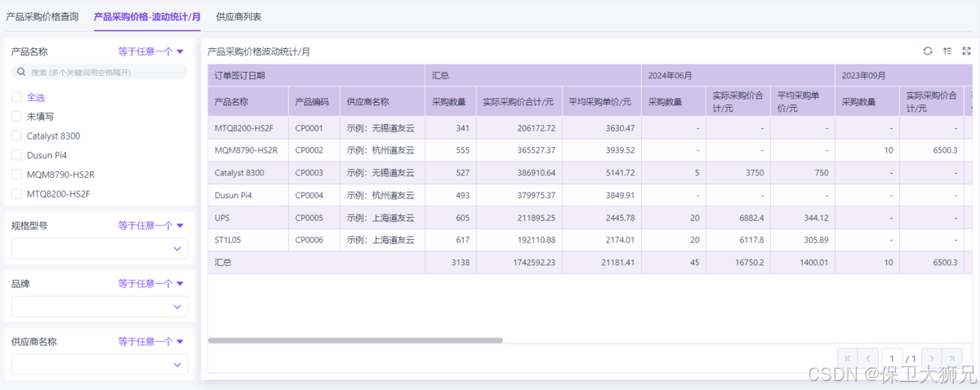Open the 产品名称 condition dropdown 等于任意一个
This screenshot has height=390, width=980.
click(x=151, y=51)
